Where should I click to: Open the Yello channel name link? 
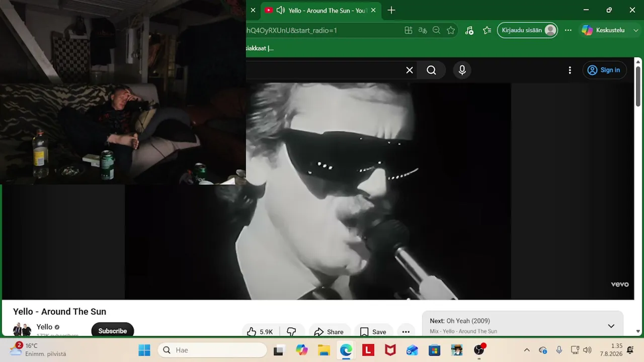click(44, 327)
